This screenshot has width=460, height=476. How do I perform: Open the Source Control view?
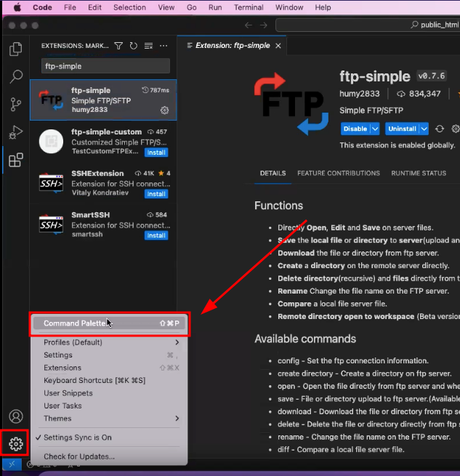tap(16, 104)
